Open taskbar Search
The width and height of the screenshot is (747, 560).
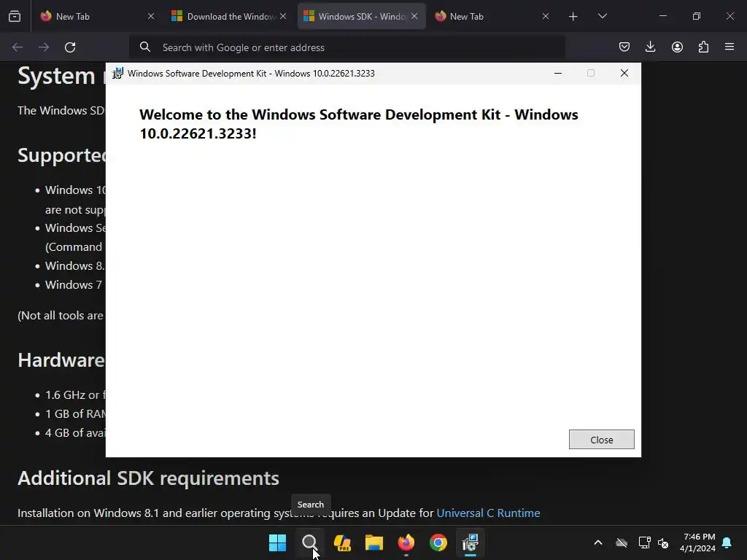pos(309,542)
